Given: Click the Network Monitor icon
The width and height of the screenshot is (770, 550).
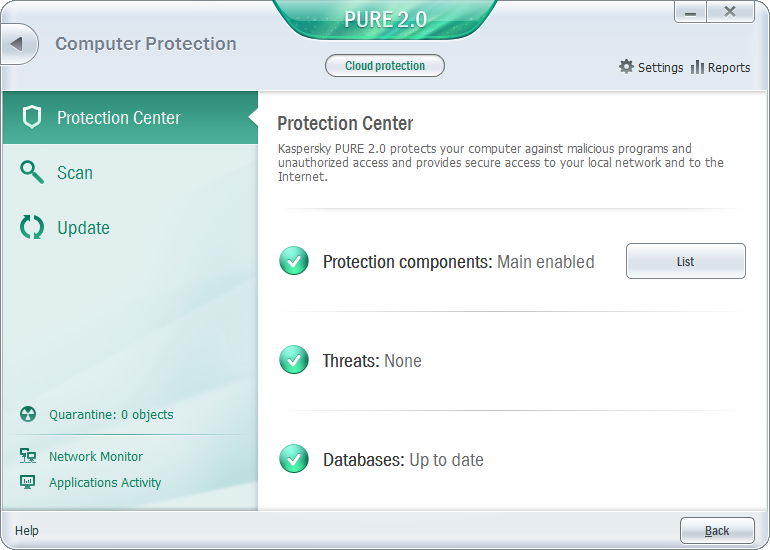Looking at the screenshot, I should click(x=28, y=456).
